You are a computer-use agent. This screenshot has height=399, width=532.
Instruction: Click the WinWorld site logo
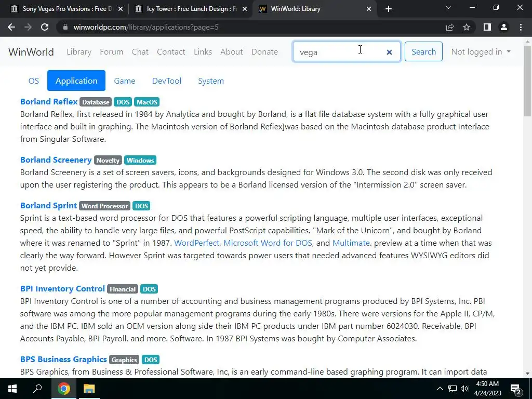[31, 52]
